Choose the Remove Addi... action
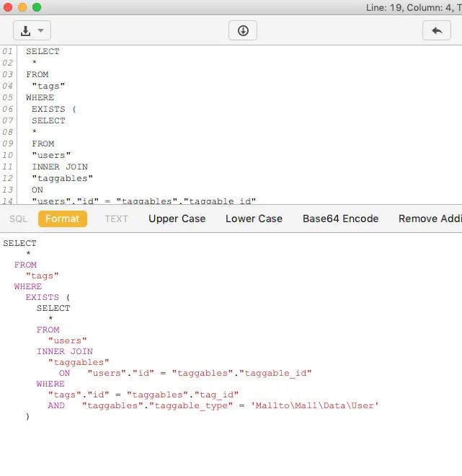 click(x=430, y=219)
